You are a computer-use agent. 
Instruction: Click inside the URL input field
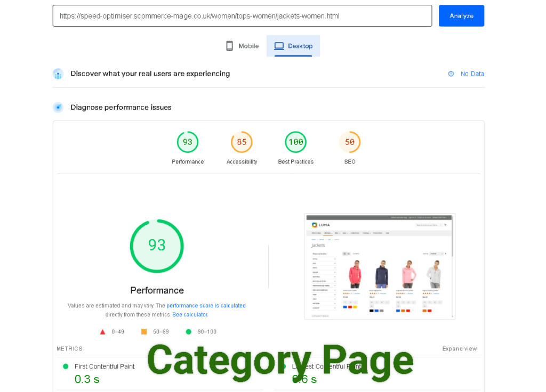(x=240, y=15)
